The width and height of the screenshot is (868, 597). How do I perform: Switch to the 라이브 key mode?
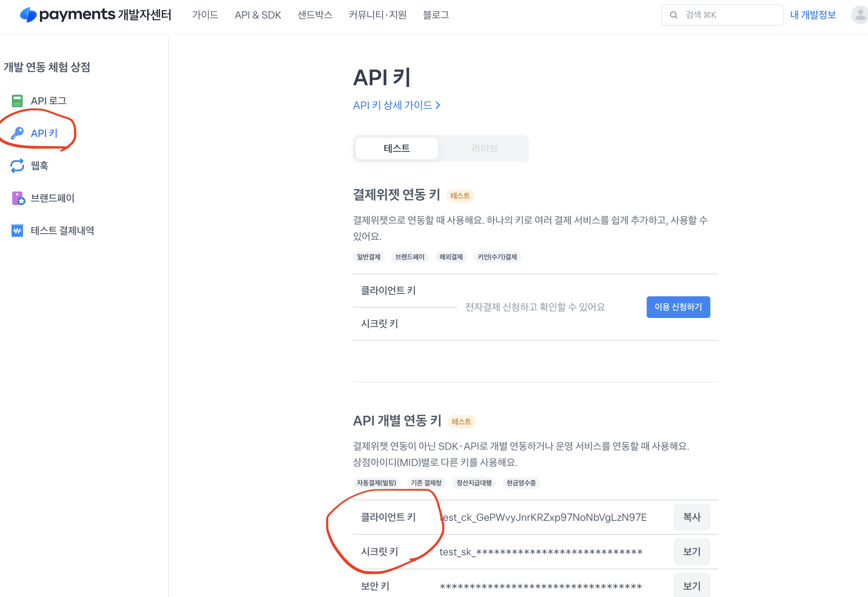[484, 148]
